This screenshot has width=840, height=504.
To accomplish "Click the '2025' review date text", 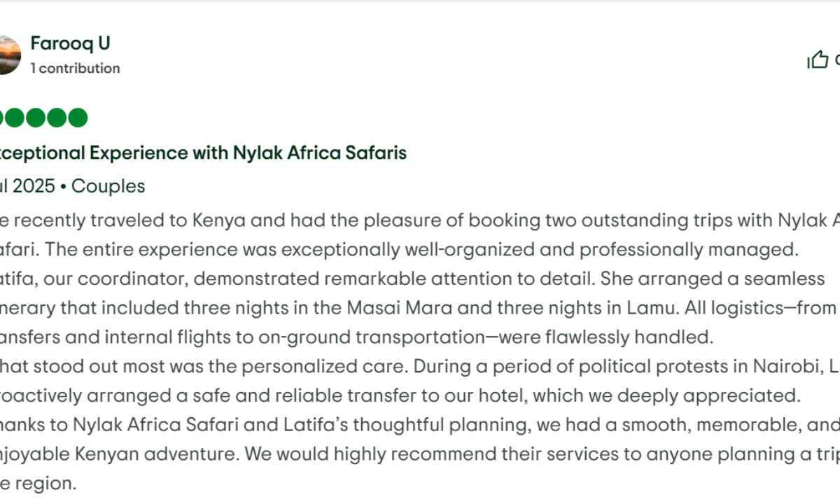I will point(34,186).
